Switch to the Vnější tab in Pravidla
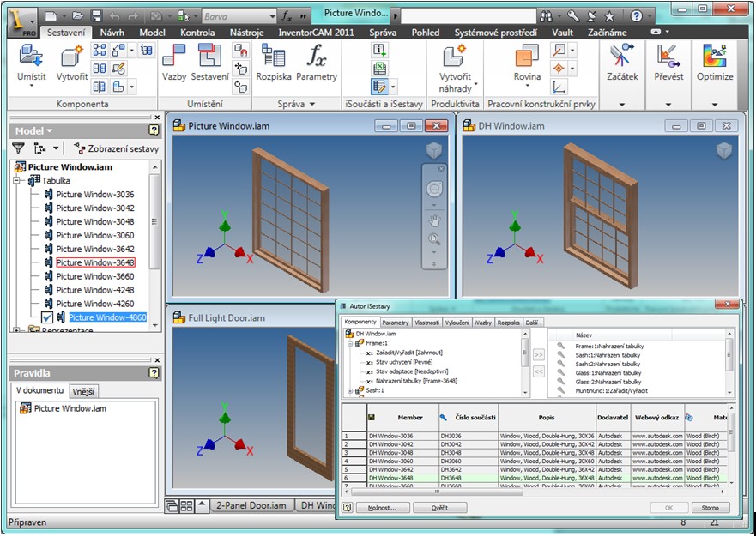The image size is (756, 537). pyautogui.click(x=83, y=391)
